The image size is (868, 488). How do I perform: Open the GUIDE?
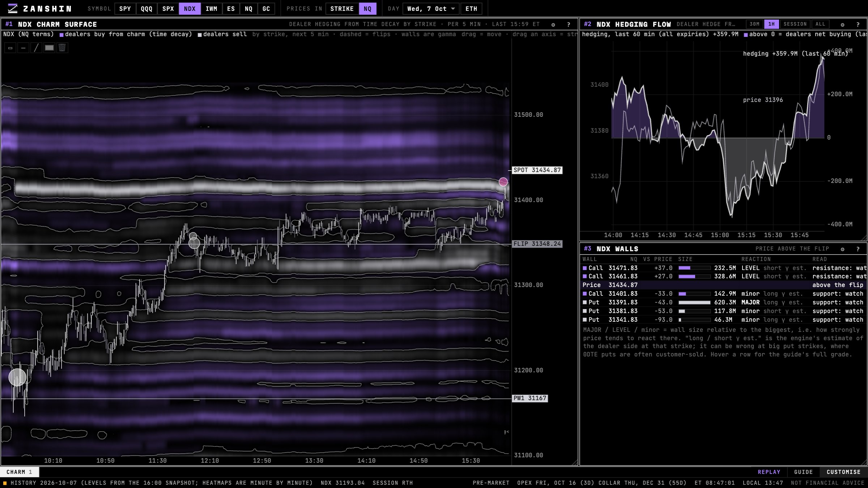803,472
